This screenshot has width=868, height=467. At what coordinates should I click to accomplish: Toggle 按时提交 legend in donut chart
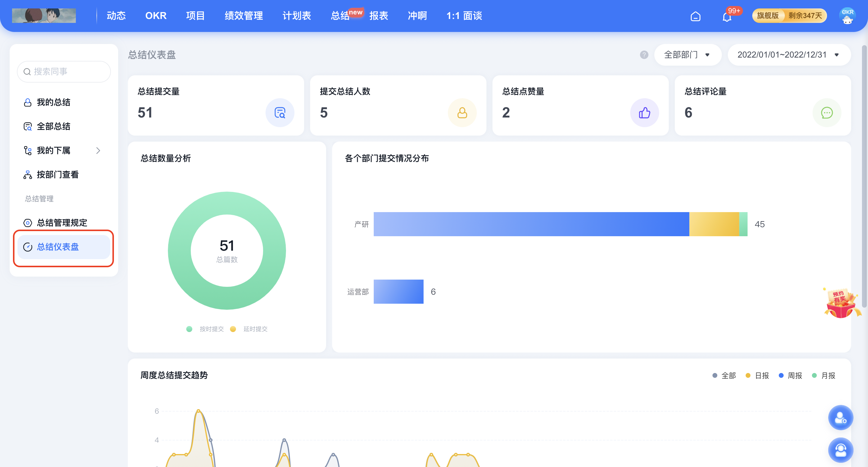coord(205,329)
